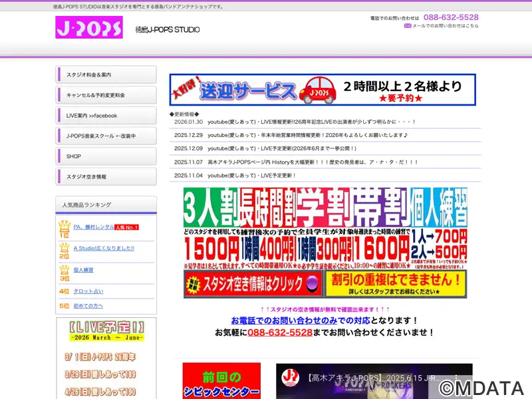
Task: Click the 3位 crown ranking icon
Action: [x=64, y=272]
